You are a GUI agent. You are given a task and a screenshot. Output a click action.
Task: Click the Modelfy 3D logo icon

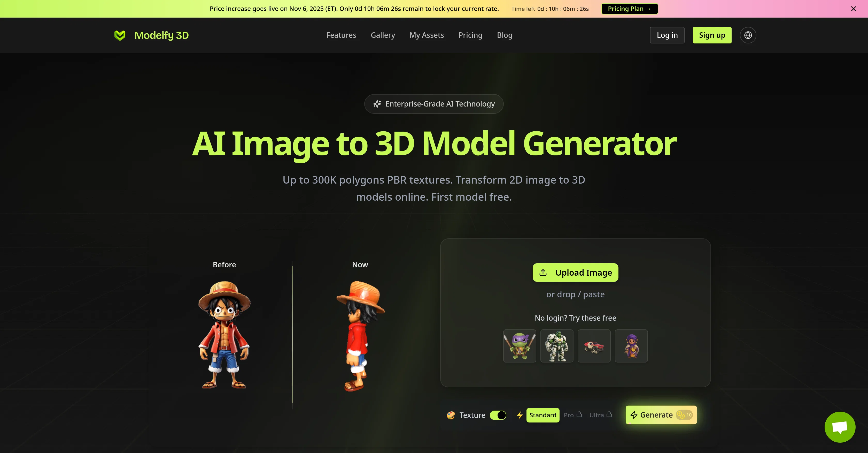click(x=120, y=35)
